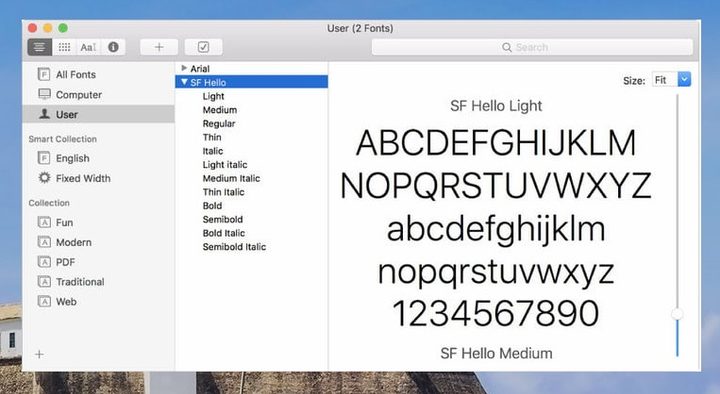Open the Traditional collection label
This screenshot has height=394, width=720.
(x=80, y=282)
